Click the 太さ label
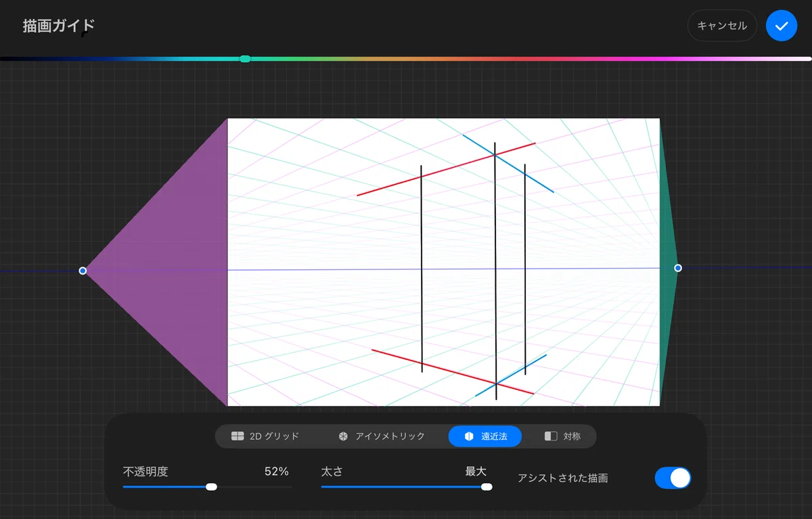812x519 pixels. tap(332, 472)
